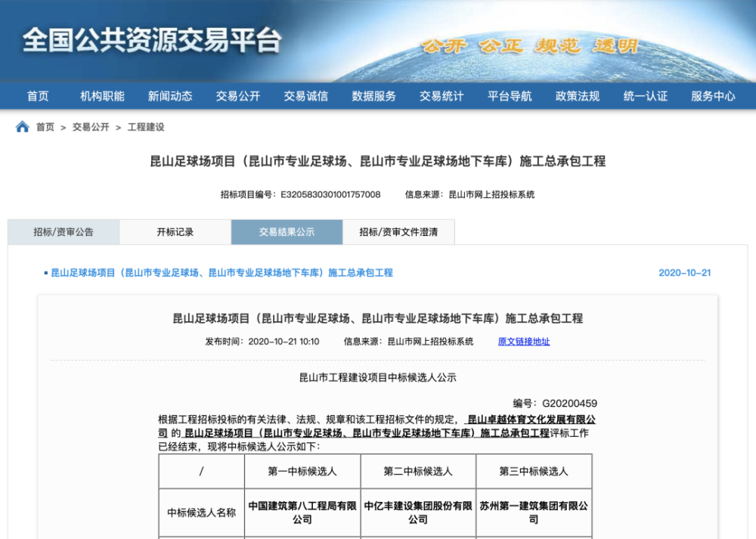Open the 首页 navigation menu item

point(38,97)
